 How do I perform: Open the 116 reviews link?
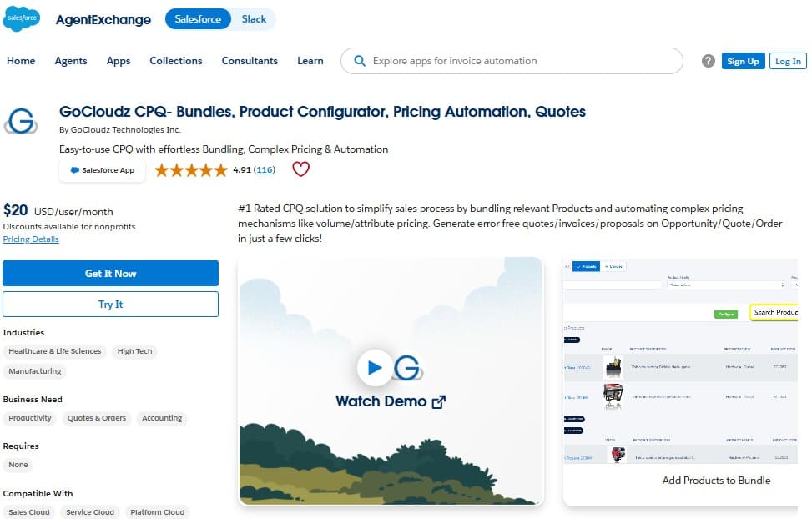click(265, 170)
